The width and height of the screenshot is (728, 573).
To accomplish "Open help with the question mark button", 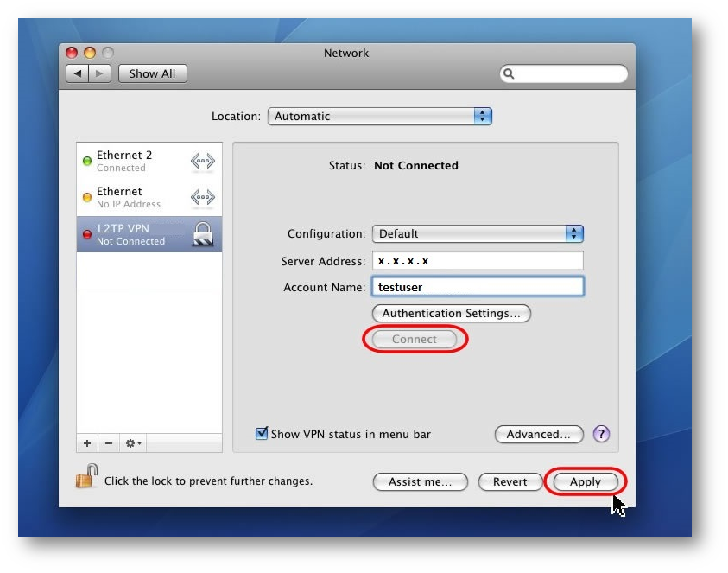I will (x=602, y=434).
